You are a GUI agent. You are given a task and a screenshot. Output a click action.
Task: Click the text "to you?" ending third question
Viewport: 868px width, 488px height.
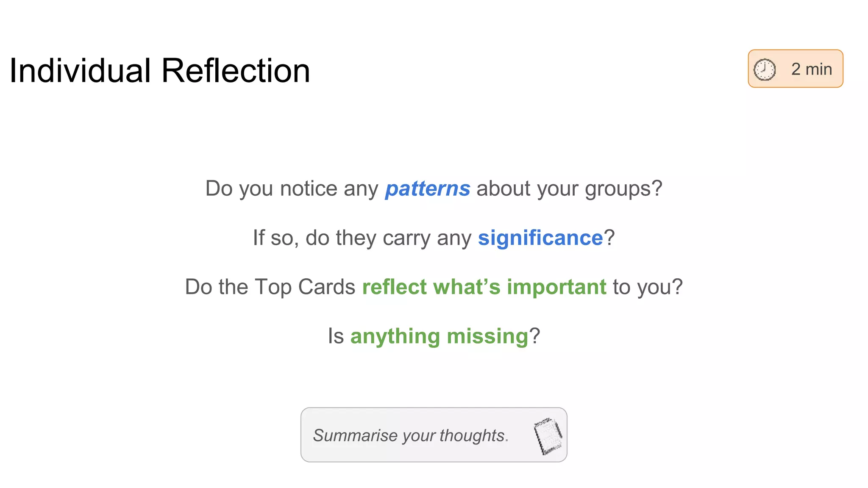[x=648, y=287]
